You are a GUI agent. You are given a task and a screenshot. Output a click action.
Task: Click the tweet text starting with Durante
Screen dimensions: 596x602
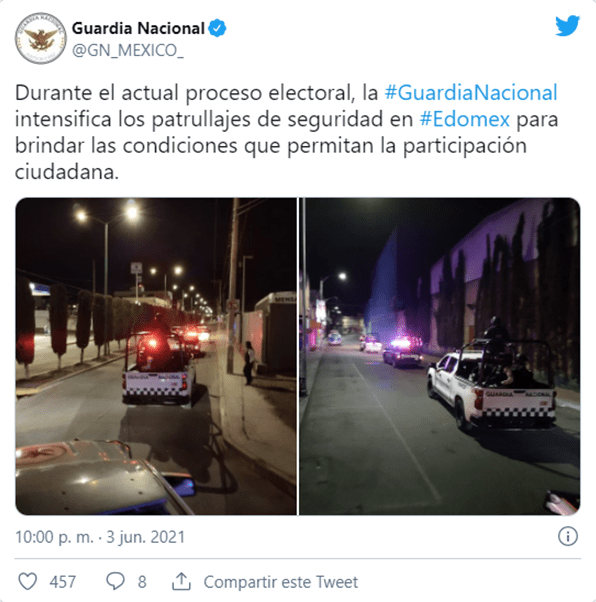click(x=286, y=132)
